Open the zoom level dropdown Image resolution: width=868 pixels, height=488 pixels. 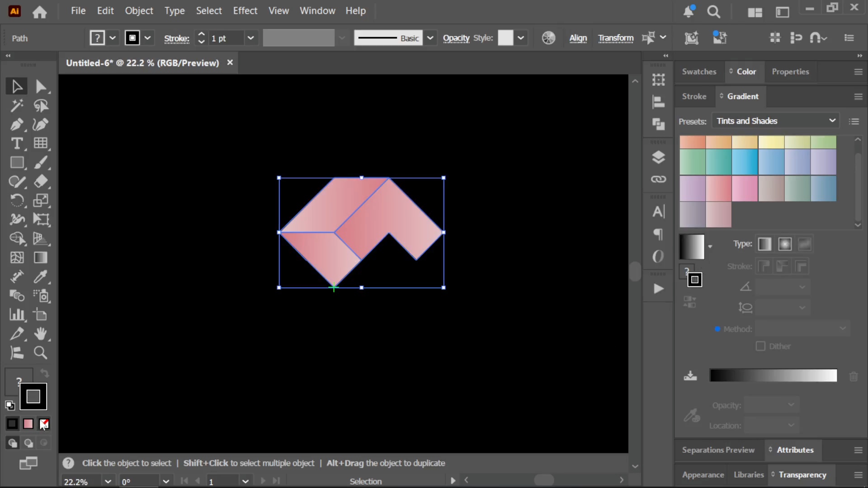pyautogui.click(x=108, y=481)
